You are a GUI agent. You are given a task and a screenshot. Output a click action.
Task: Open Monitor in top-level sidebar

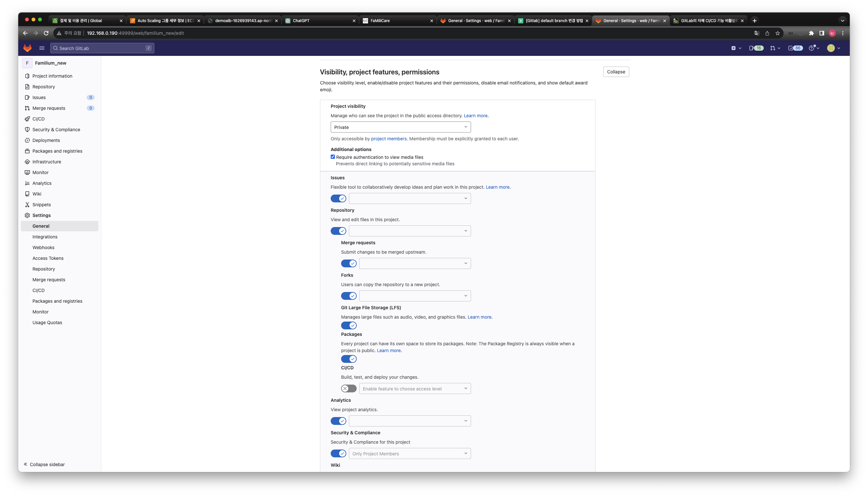click(59, 172)
